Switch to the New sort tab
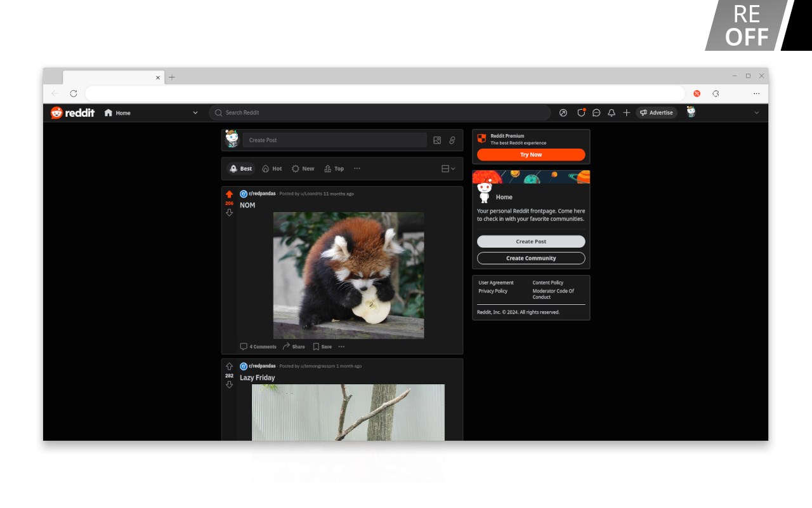The width and height of the screenshot is (812, 508). pos(303,169)
